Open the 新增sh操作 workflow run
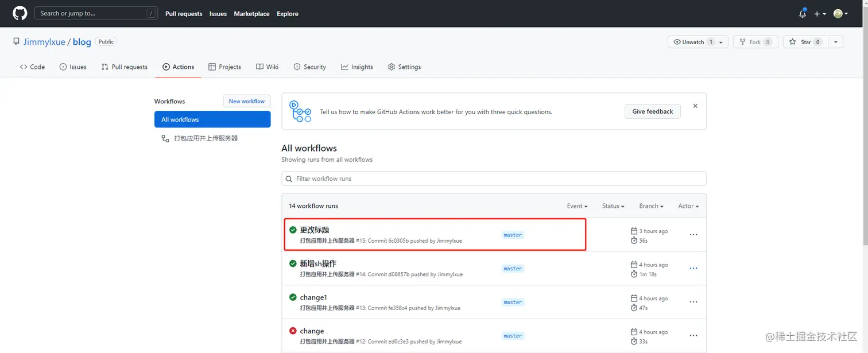 pyautogui.click(x=318, y=263)
